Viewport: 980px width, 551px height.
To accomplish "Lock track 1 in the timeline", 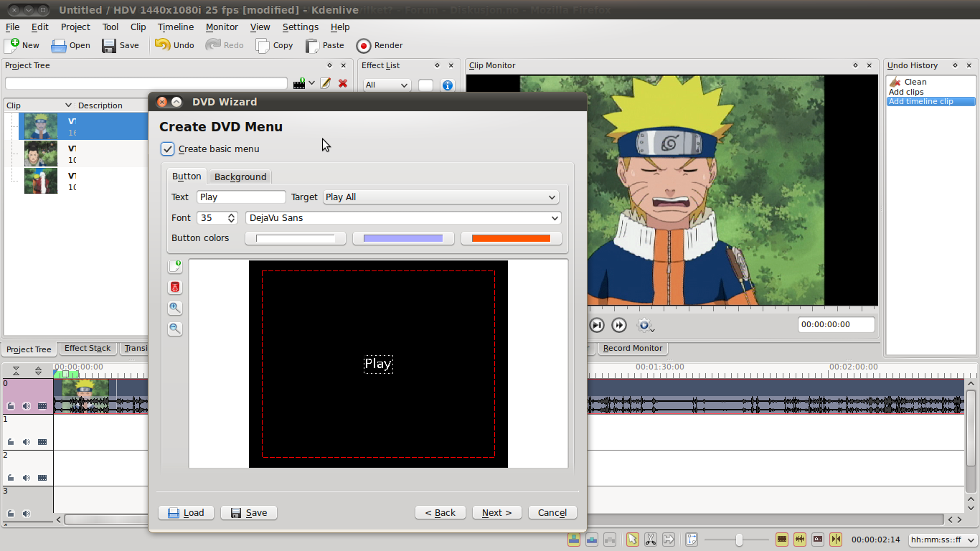I will [11, 442].
